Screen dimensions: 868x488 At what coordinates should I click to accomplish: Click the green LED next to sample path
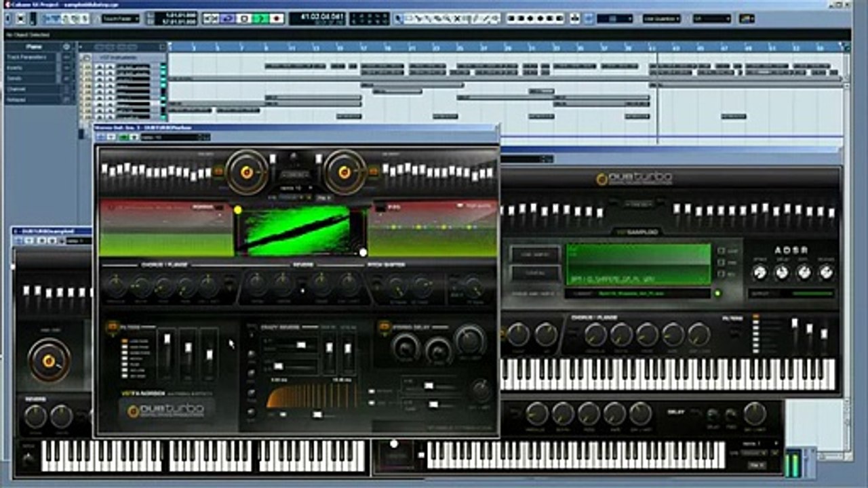point(718,293)
